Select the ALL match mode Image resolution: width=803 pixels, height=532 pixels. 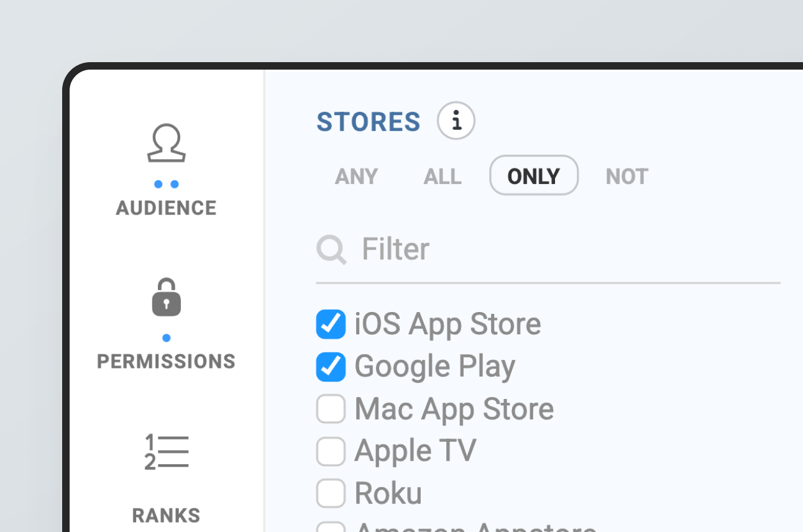443,177
